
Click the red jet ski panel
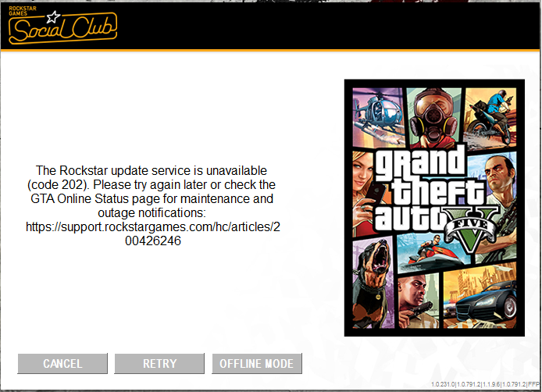tap(432, 252)
